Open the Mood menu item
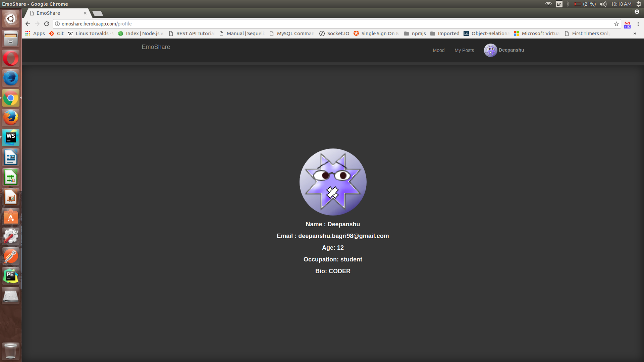This screenshot has width=644, height=362. point(438,50)
